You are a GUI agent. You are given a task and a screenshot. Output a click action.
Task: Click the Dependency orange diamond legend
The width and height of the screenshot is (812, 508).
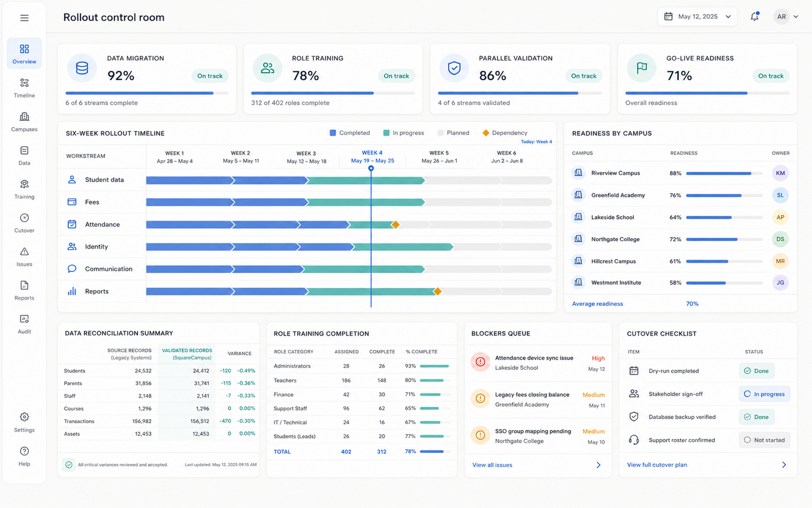click(486, 133)
